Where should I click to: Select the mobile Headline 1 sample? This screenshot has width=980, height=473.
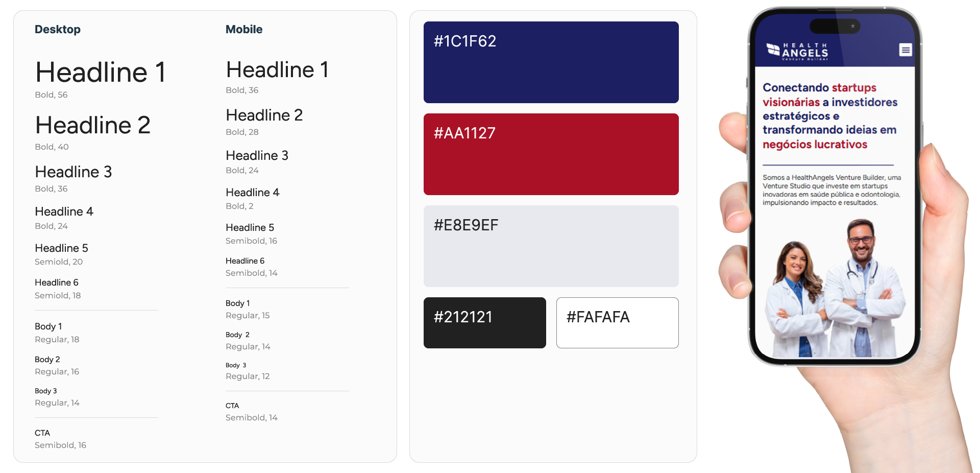tap(277, 70)
